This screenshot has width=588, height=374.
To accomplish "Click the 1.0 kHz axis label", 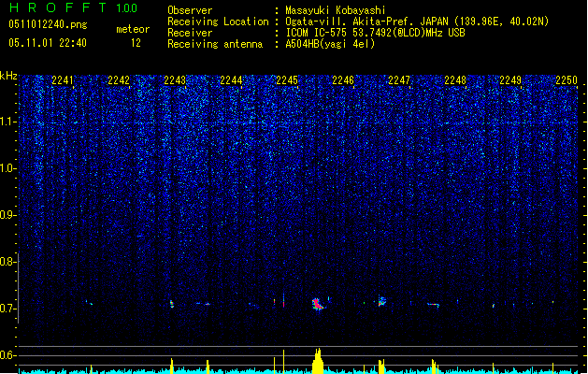I will pyautogui.click(x=7, y=168).
